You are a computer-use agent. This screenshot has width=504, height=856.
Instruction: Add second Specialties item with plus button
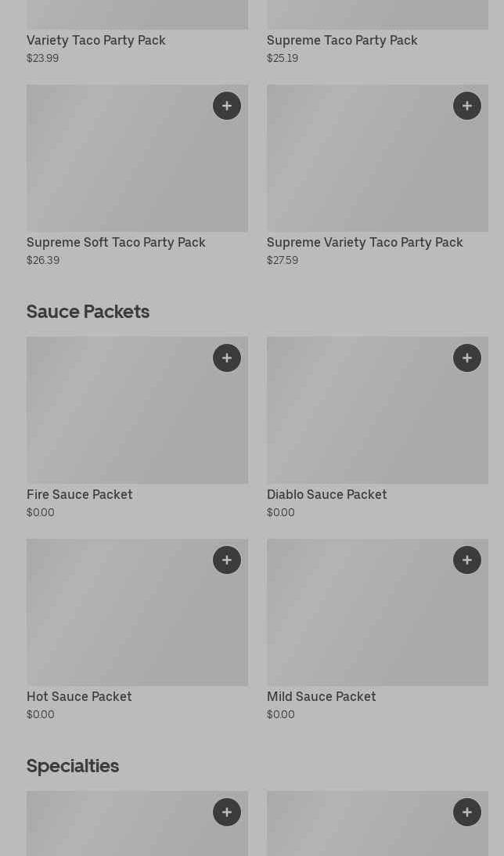coord(467,812)
